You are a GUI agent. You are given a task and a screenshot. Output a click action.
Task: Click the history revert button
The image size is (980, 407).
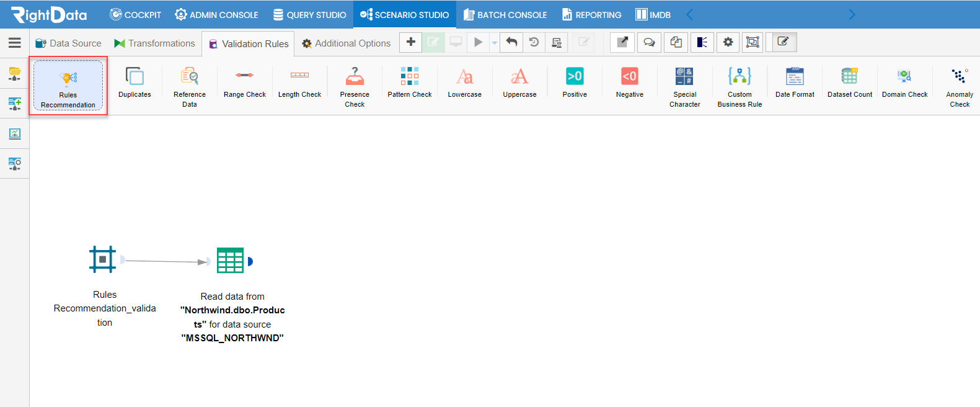pos(534,42)
